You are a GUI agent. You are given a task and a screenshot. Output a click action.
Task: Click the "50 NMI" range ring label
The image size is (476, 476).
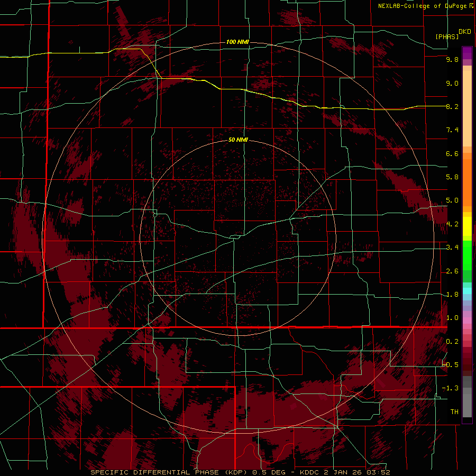pyautogui.click(x=239, y=140)
